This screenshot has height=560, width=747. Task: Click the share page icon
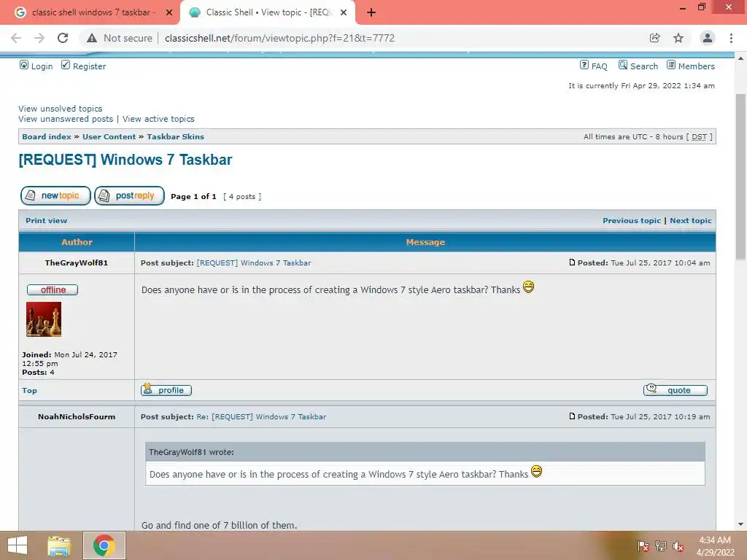[x=655, y=38]
